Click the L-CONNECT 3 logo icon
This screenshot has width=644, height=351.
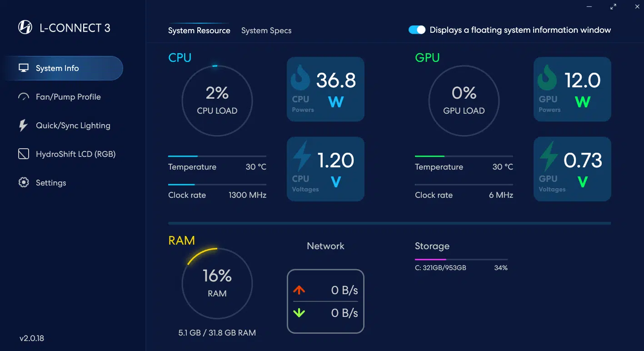pyautogui.click(x=25, y=28)
